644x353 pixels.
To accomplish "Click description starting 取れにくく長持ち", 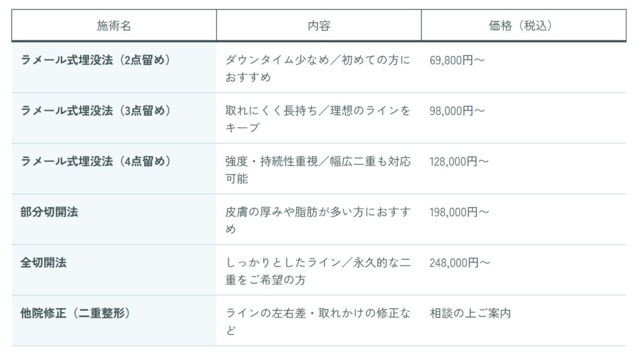I will pyautogui.click(x=318, y=119).
